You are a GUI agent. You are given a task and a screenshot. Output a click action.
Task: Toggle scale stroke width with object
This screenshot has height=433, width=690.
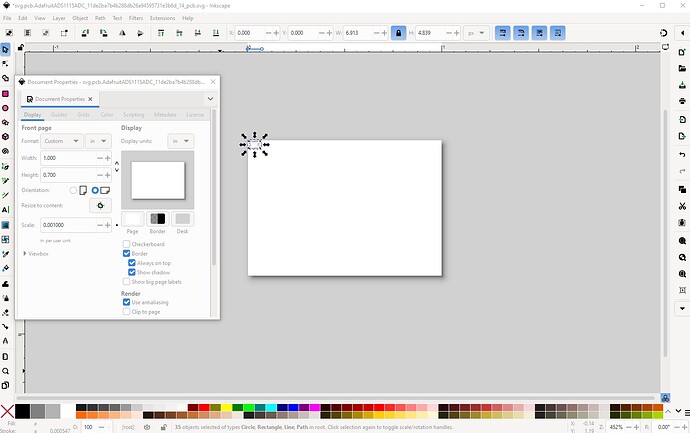(x=503, y=33)
